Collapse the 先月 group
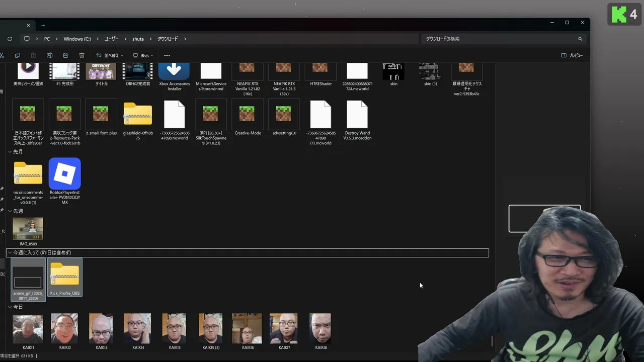 (10, 152)
